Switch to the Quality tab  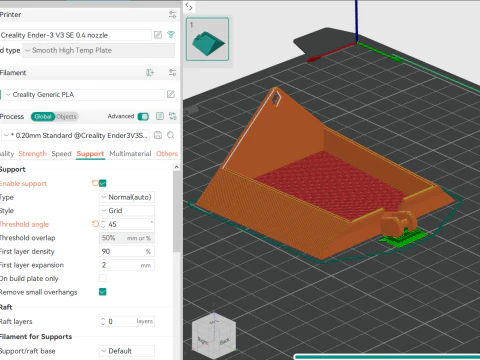coord(7,154)
